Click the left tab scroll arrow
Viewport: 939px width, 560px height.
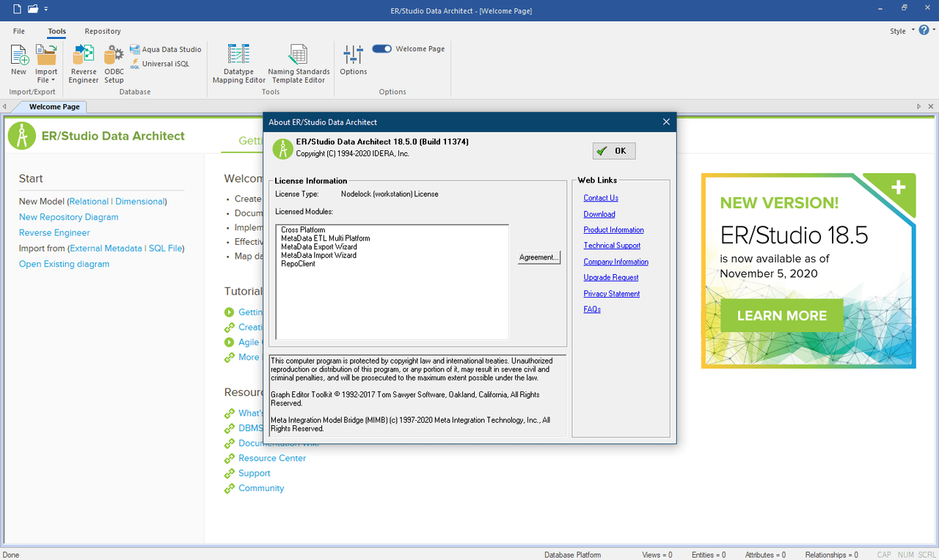point(5,107)
